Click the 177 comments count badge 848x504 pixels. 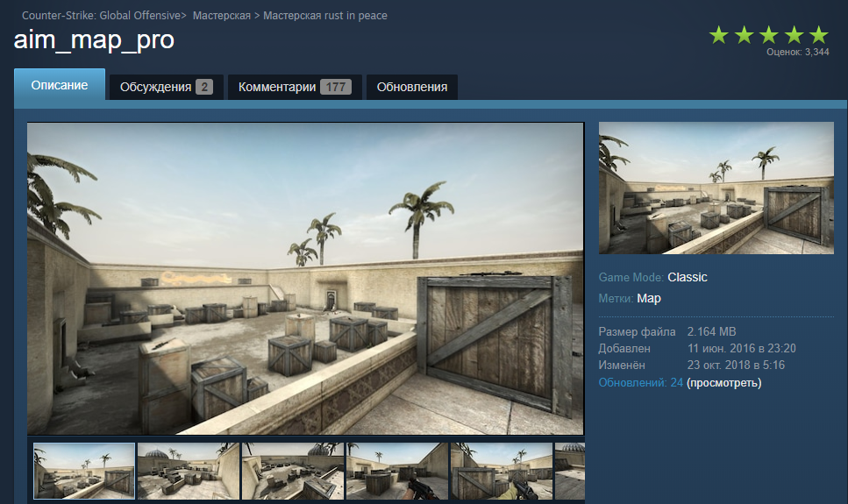(x=336, y=87)
